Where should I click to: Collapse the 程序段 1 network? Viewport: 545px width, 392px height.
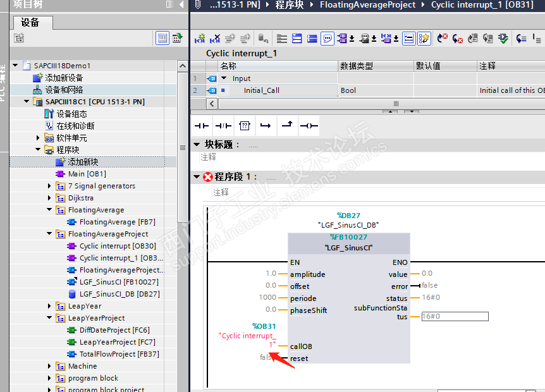[197, 177]
